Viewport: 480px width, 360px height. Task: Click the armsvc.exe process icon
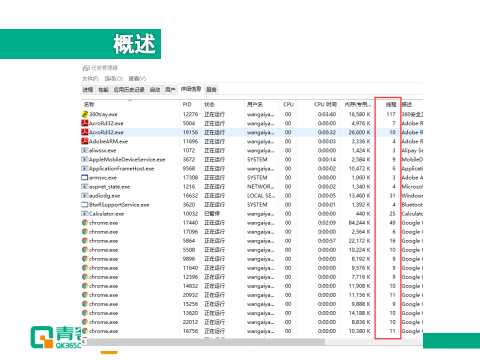[85, 177]
